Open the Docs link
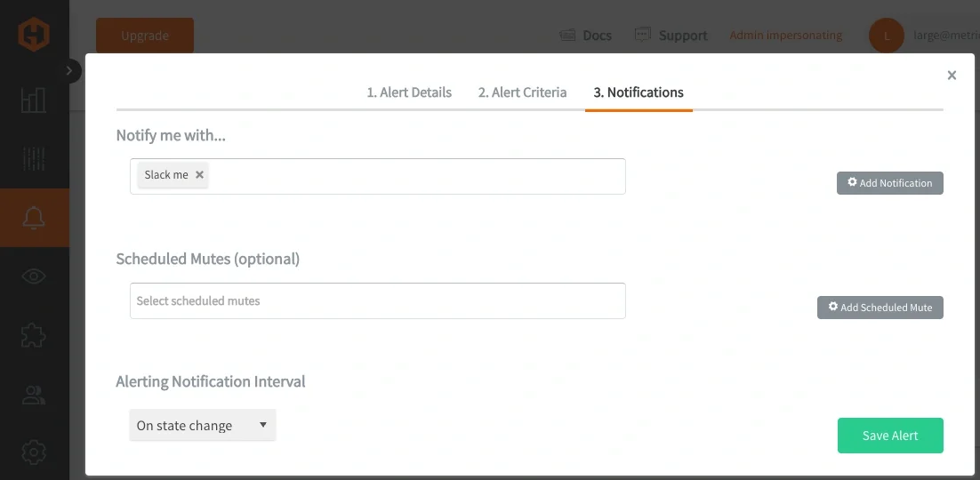This screenshot has height=480, width=980. coord(586,36)
